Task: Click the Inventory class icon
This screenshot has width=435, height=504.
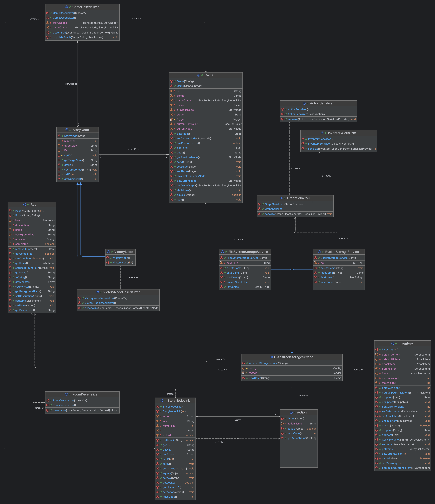Action: [x=393, y=343]
